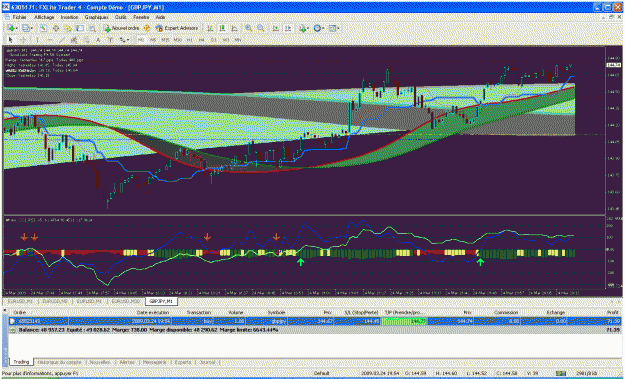
Task: Open the Data Window panel
Action: [56, 28]
